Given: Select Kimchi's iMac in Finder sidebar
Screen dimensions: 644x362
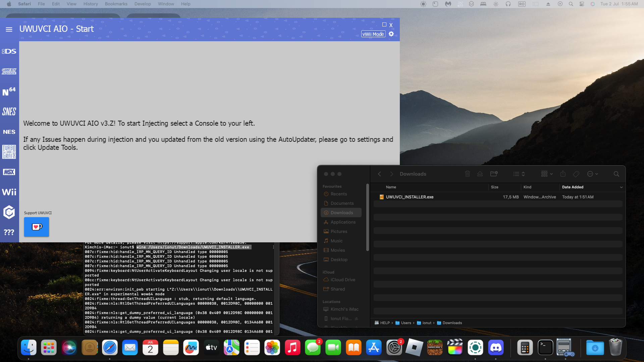Looking at the screenshot, I should (341, 309).
